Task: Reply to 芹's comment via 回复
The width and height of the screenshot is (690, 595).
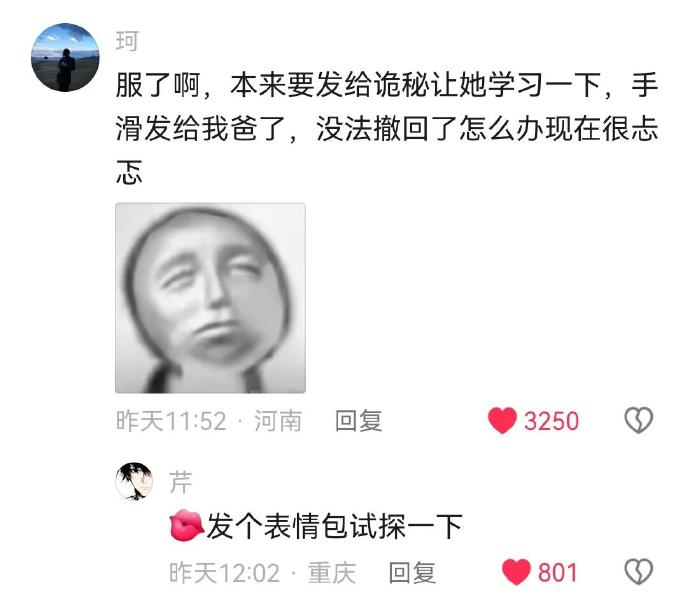Action: [412, 573]
